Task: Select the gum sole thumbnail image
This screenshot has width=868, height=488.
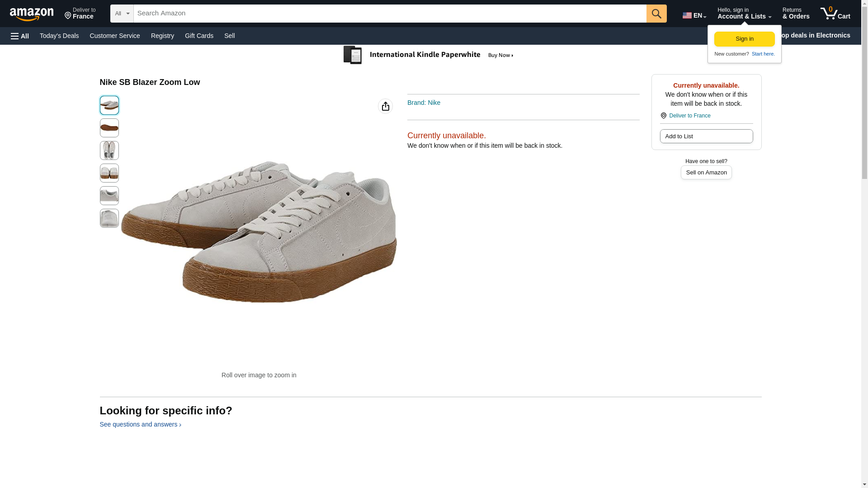Action: [x=109, y=128]
